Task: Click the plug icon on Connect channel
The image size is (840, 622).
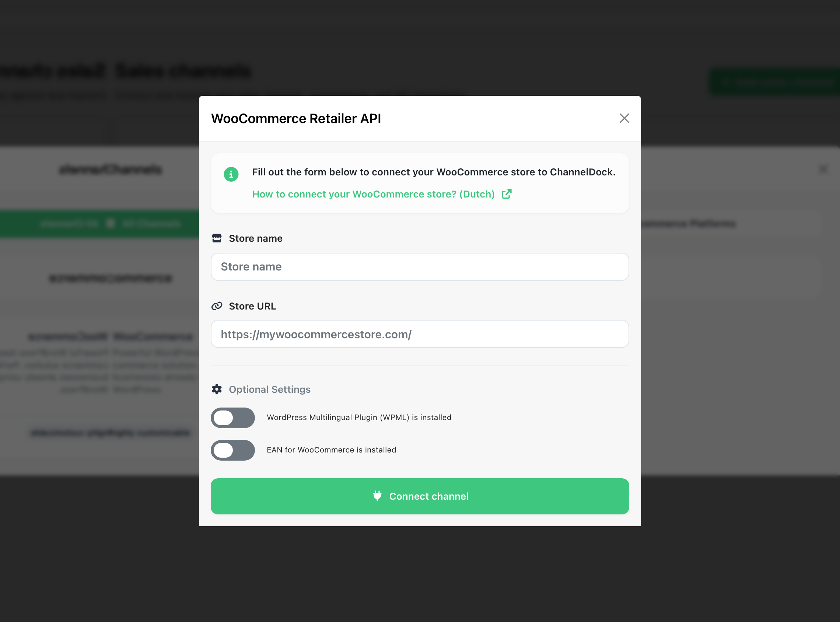Action: click(x=377, y=496)
